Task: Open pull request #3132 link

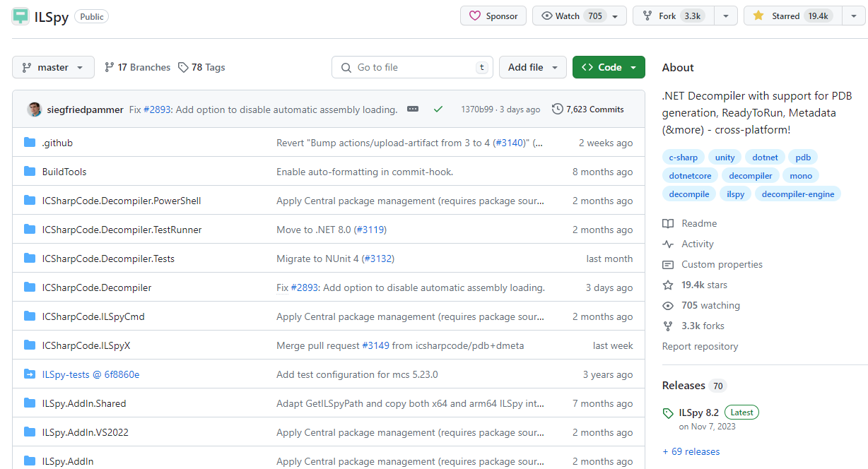Action: coord(378,259)
